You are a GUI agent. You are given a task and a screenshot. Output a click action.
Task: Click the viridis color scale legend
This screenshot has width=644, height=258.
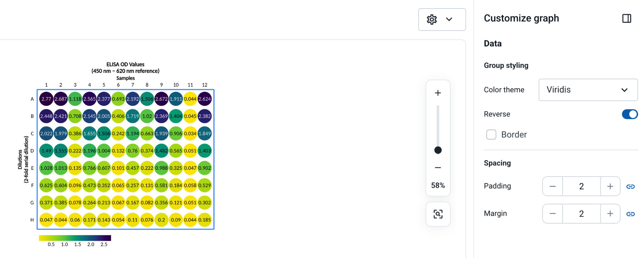click(75, 238)
